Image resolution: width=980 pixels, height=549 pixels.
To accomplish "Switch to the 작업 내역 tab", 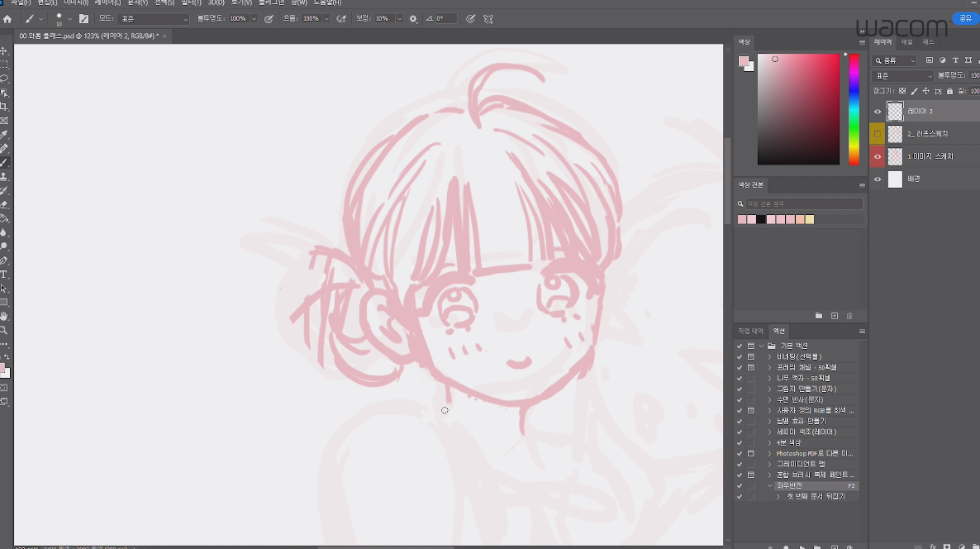I will pos(750,331).
